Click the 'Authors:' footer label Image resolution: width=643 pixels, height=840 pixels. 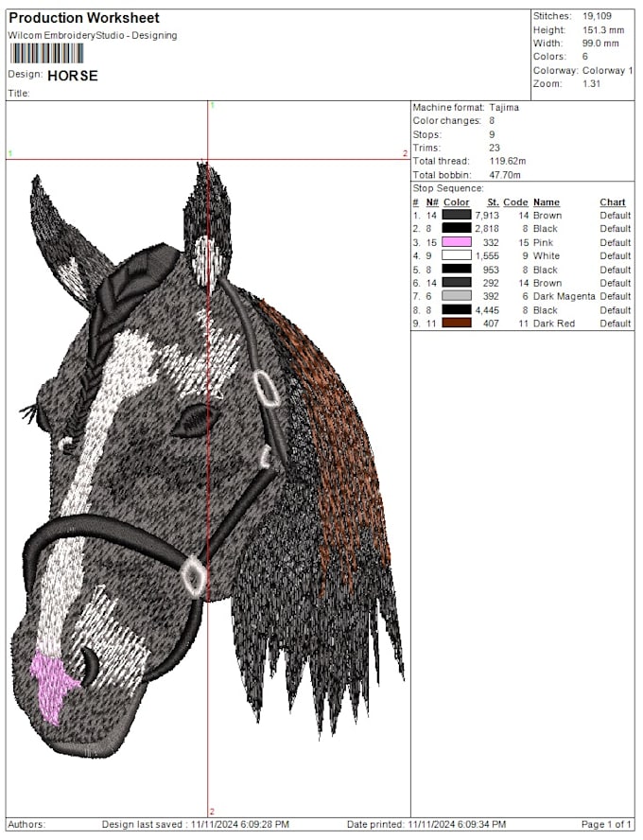(x=26, y=824)
